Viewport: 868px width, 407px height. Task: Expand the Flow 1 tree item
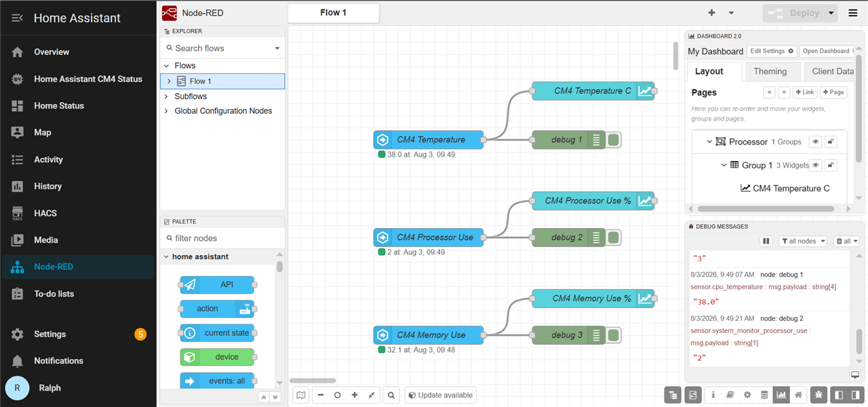(169, 81)
